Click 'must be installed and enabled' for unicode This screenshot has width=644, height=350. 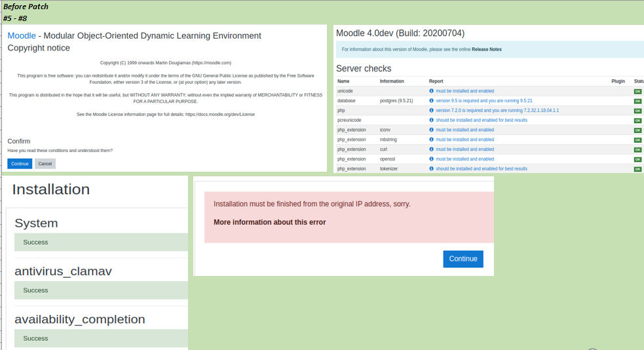coord(465,91)
